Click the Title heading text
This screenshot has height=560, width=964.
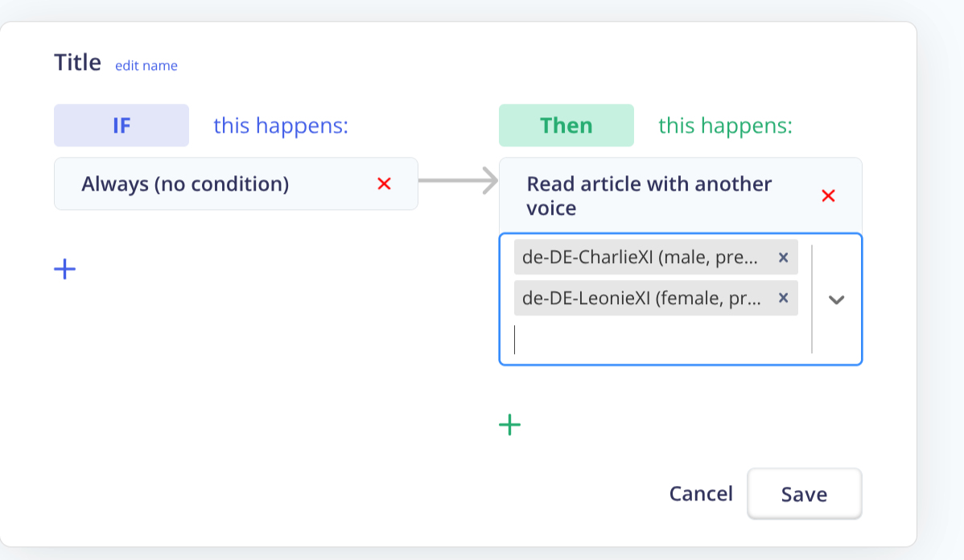pyautogui.click(x=77, y=63)
